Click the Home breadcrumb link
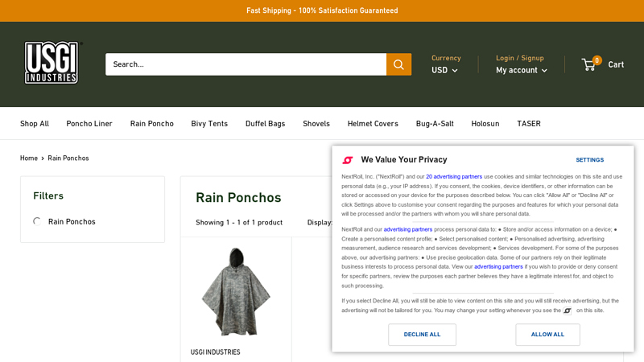 (29, 158)
